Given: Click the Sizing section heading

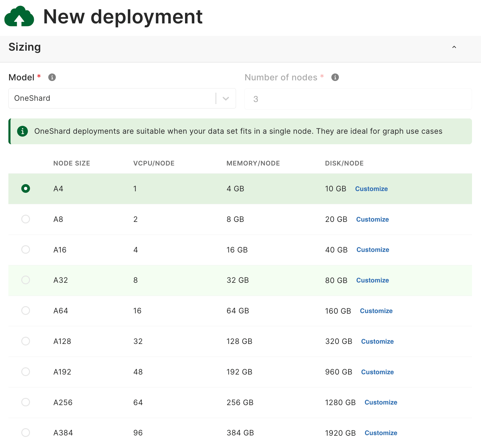Looking at the screenshot, I should pyautogui.click(x=25, y=47).
